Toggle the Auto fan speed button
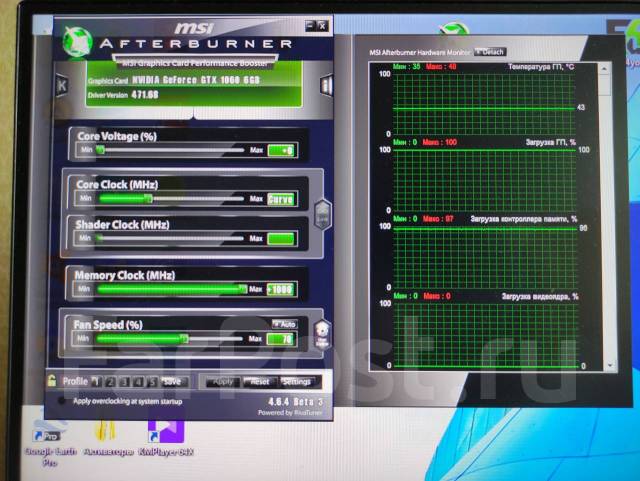 coord(284,324)
